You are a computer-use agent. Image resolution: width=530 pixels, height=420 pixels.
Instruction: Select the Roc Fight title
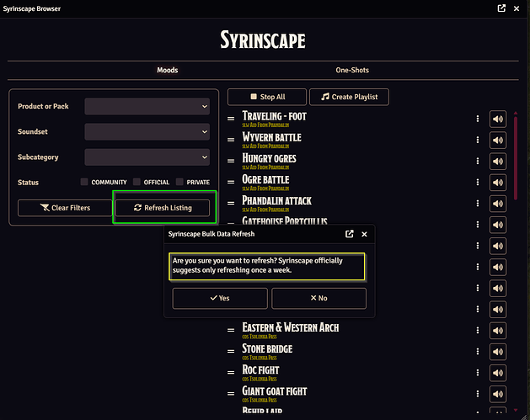(x=260, y=369)
